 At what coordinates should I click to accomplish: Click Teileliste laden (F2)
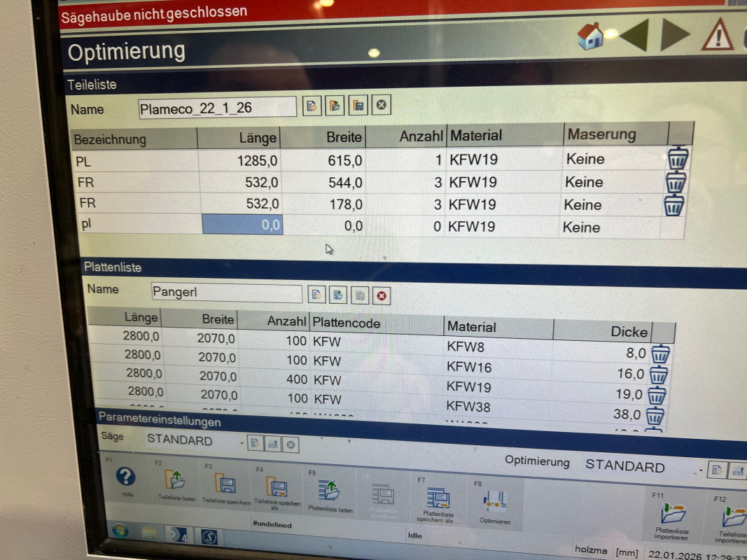pos(174,482)
